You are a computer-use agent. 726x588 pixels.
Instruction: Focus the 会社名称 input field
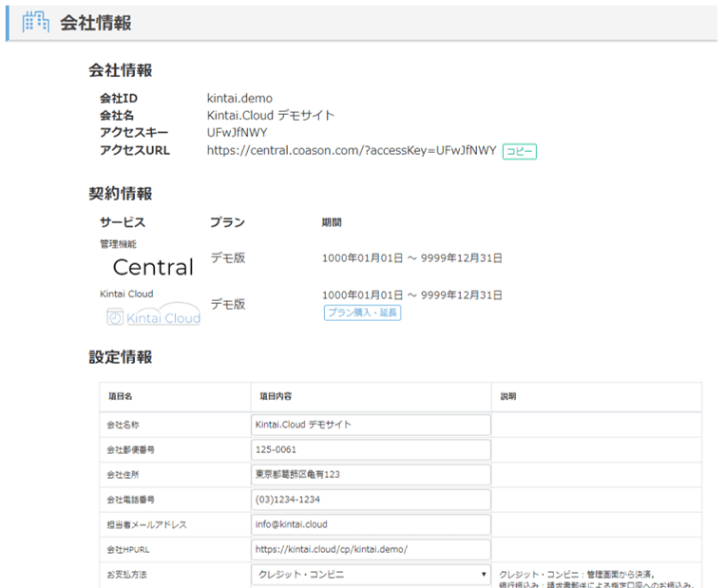(x=371, y=425)
